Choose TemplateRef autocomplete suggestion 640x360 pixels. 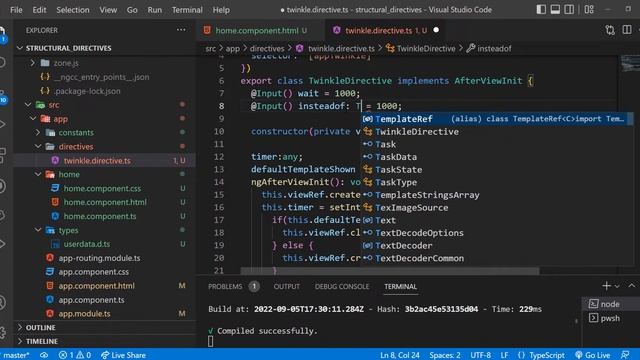tap(497, 119)
